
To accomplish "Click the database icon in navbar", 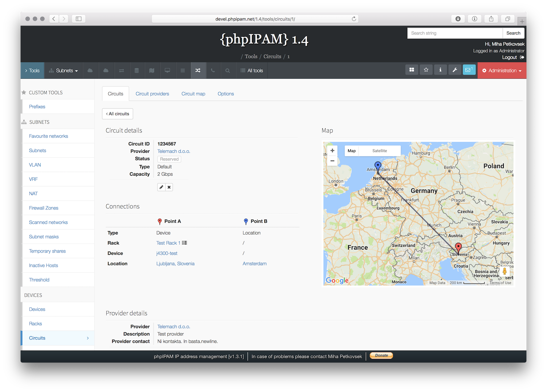I will (137, 70).
